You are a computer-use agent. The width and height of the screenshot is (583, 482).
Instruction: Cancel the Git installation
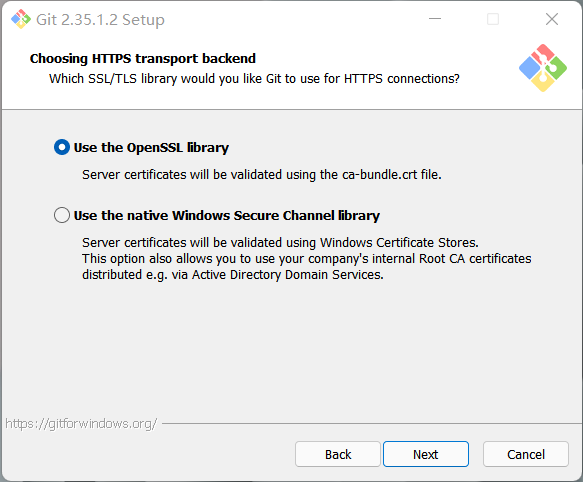click(526, 454)
